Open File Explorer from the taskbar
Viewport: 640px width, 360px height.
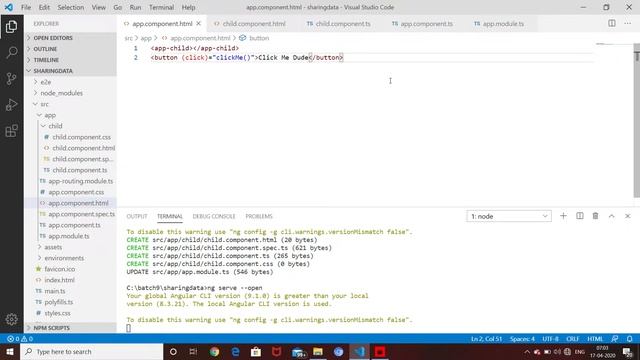pyautogui.click(x=318, y=351)
